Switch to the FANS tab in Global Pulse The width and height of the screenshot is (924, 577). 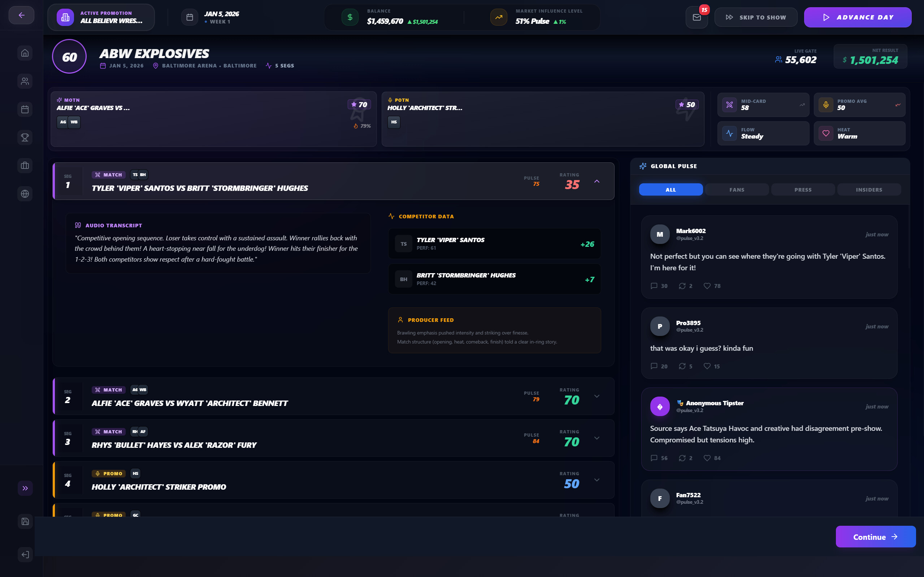[x=736, y=189]
